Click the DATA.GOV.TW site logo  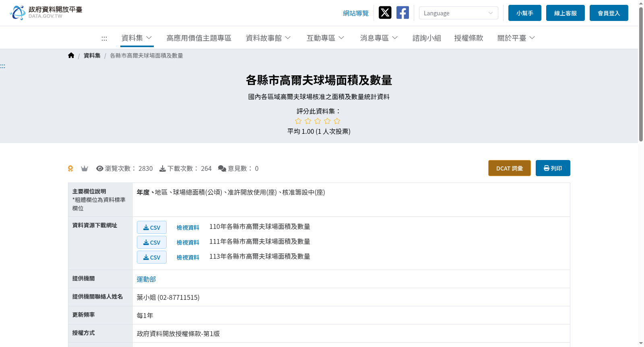pyautogui.click(x=46, y=12)
